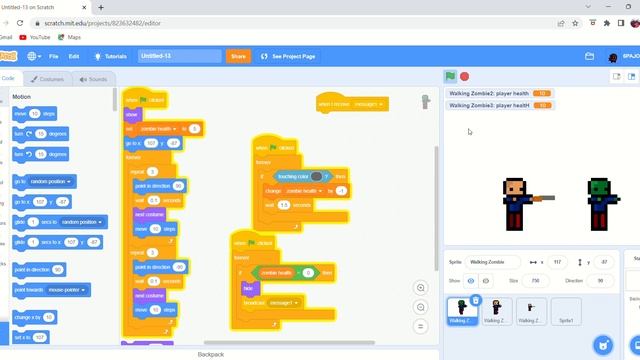This screenshot has width=640, height=360.
Task: Open Tutorials from the menu bar
Action: coord(111,56)
